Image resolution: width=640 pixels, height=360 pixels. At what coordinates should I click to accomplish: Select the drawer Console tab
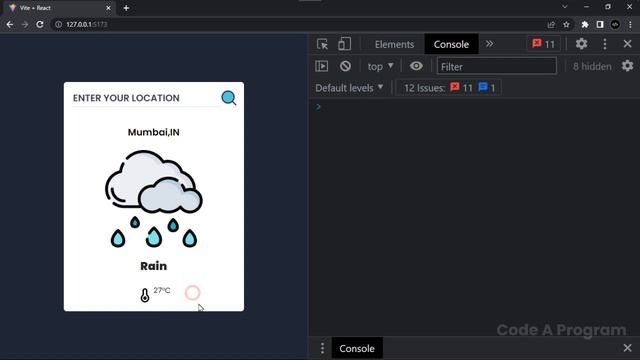click(357, 348)
